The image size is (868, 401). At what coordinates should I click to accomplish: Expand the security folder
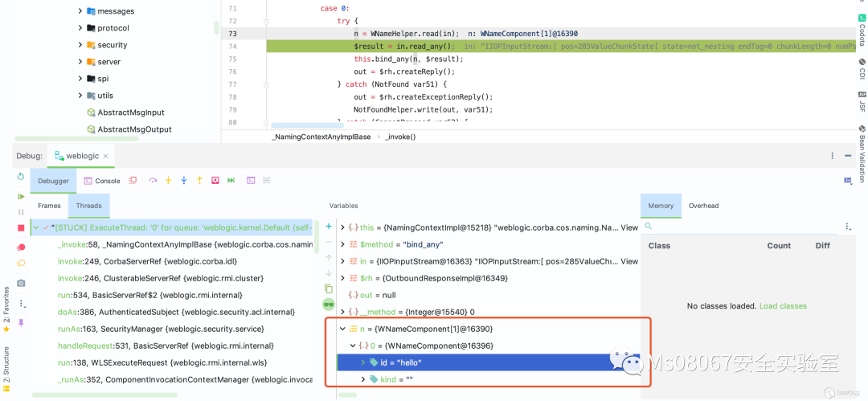tap(80, 45)
